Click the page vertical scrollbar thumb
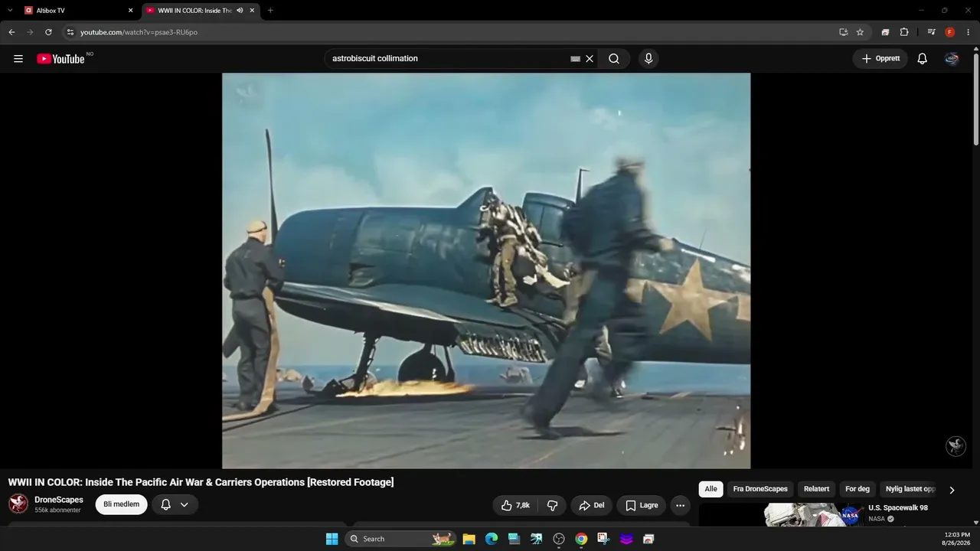The width and height of the screenshot is (980, 551). click(x=976, y=99)
